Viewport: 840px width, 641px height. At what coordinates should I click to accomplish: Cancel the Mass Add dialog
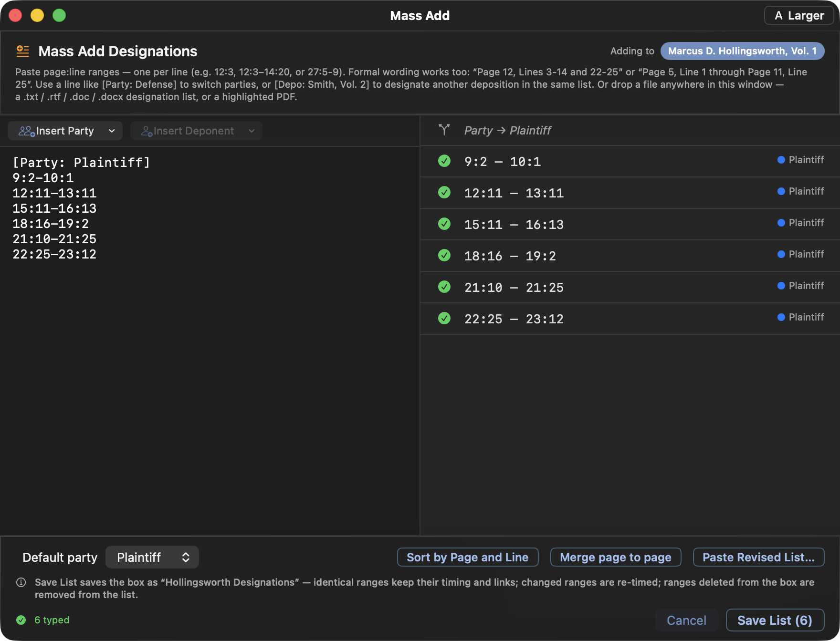coord(687,620)
